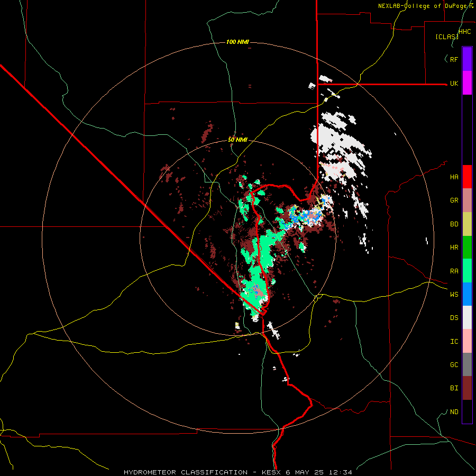The image size is (476, 476).
Task: Click the HYDROMETEOR CLASSIFICATION title text
Action: click(186, 472)
